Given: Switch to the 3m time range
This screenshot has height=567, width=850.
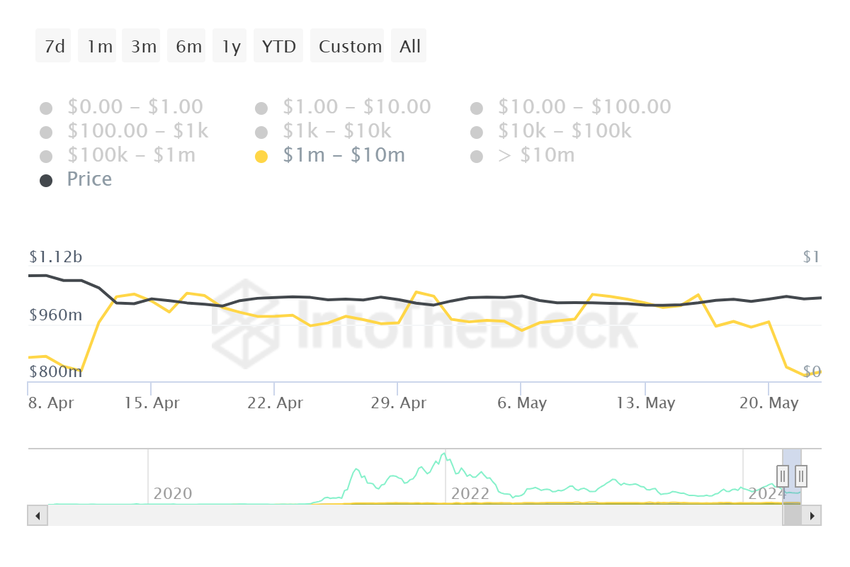Looking at the screenshot, I should click(143, 46).
